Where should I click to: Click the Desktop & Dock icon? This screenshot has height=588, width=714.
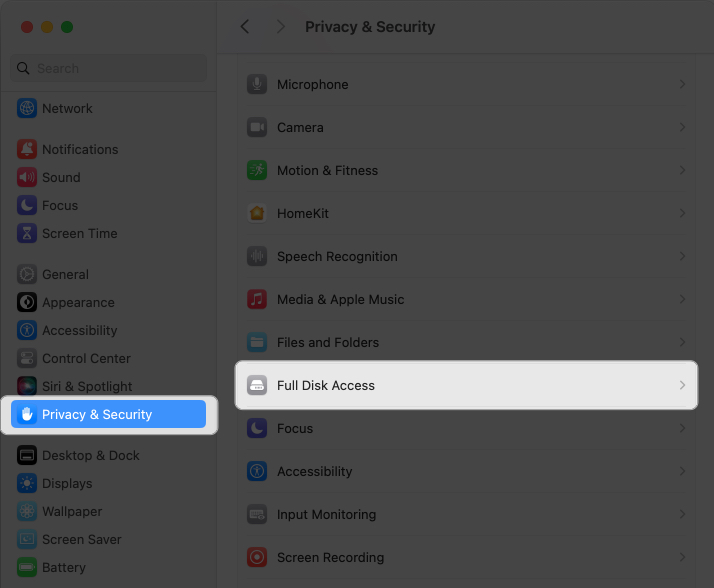click(27, 455)
